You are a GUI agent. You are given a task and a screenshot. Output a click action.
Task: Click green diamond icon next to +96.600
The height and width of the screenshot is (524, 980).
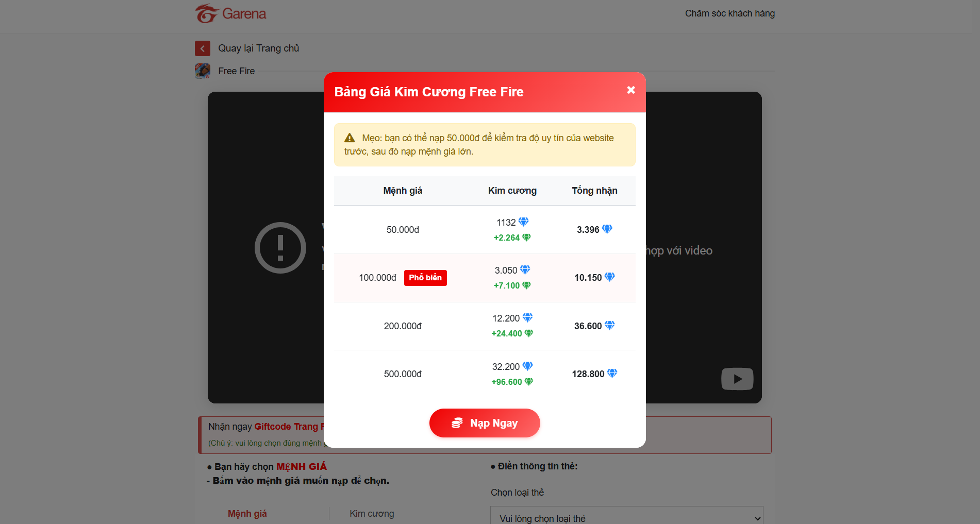pos(529,382)
